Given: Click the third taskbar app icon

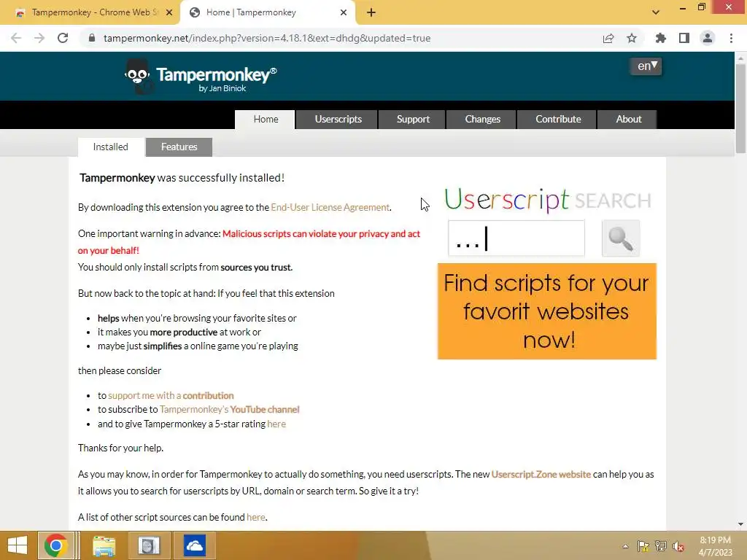Looking at the screenshot, I should tap(149, 545).
